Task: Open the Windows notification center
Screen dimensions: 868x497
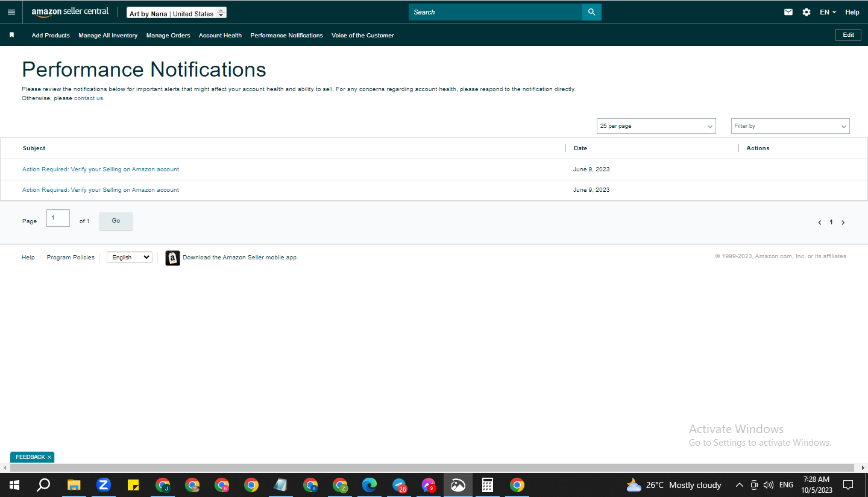Action: click(x=848, y=485)
